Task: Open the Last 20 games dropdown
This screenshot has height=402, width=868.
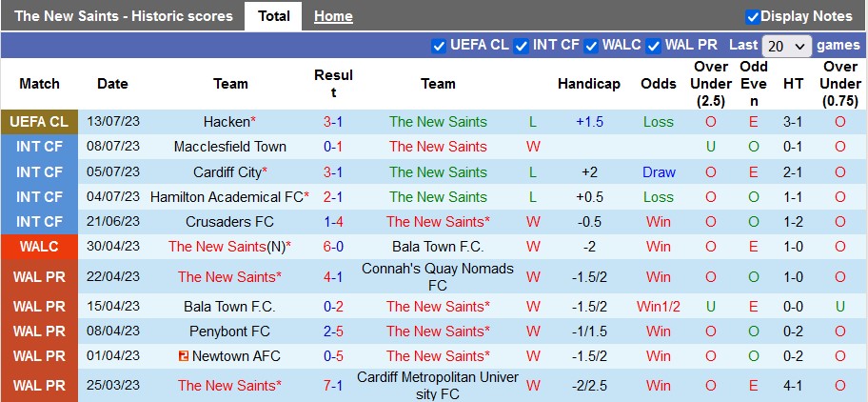Action: [x=786, y=46]
